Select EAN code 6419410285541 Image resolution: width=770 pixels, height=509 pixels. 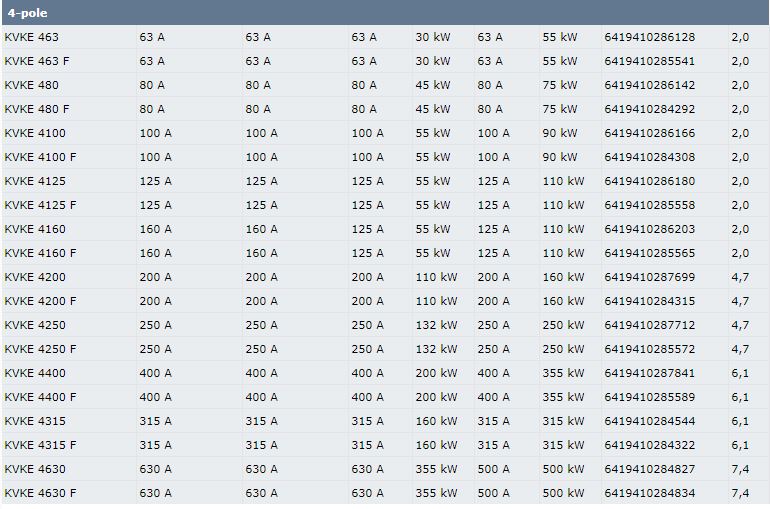point(650,61)
